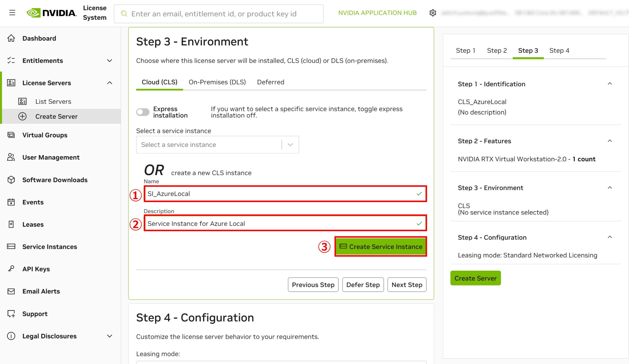Open the settings gear icon
The height and width of the screenshot is (364, 629).
click(x=433, y=13)
